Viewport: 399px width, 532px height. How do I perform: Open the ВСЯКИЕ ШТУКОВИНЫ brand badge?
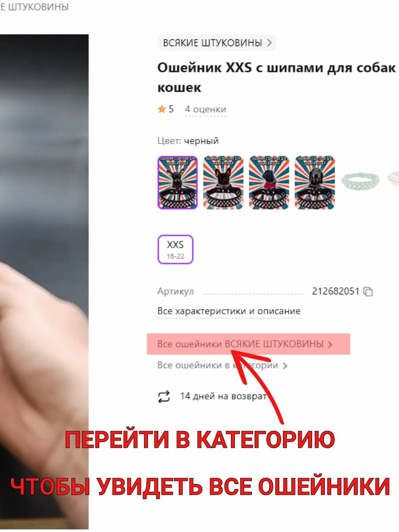pyautogui.click(x=217, y=43)
